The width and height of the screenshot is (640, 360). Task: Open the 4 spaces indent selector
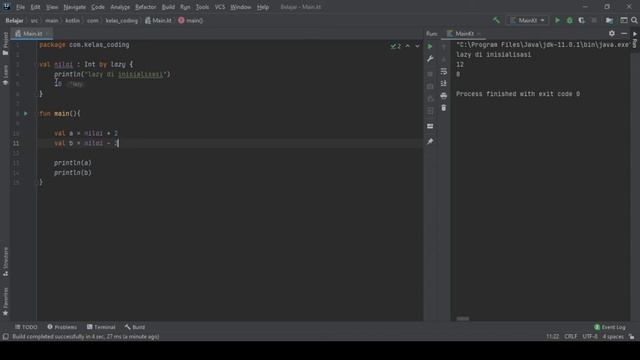[613, 337]
